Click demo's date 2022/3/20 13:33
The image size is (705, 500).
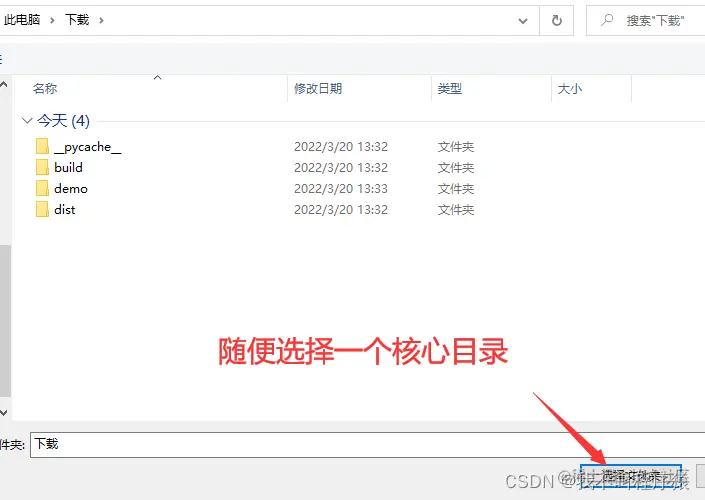341,188
